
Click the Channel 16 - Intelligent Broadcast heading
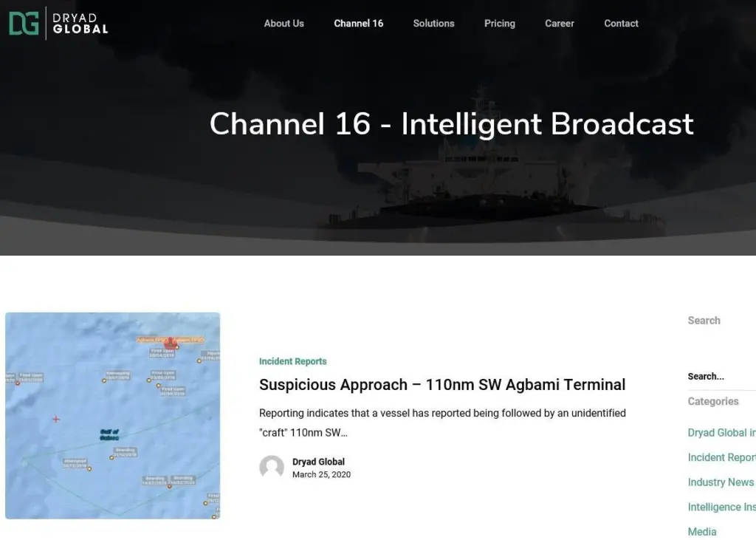pos(451,124)
